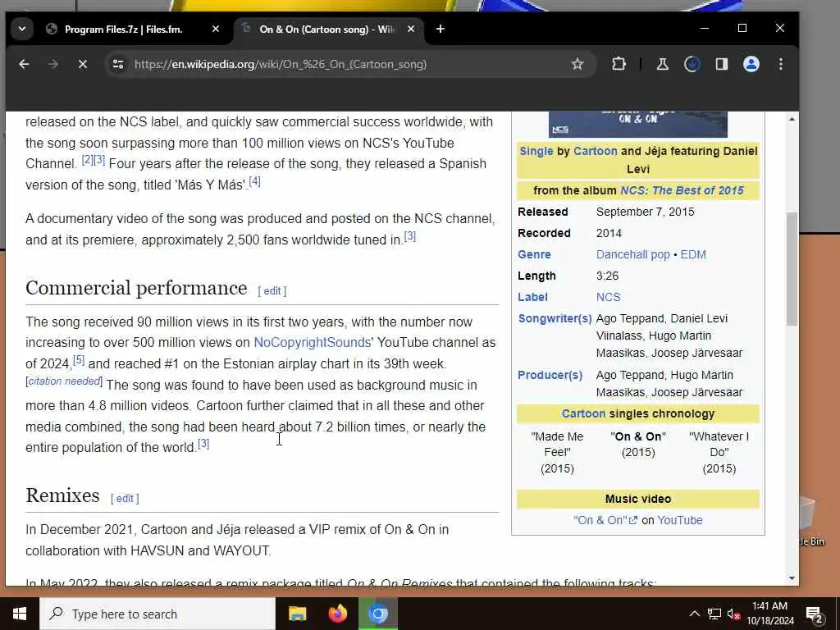
Task: Click the citation needed link
Action: 64,381
